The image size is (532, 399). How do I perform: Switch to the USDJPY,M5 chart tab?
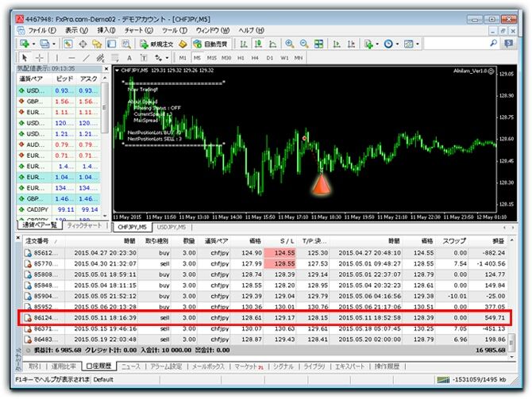pos(172,227)
